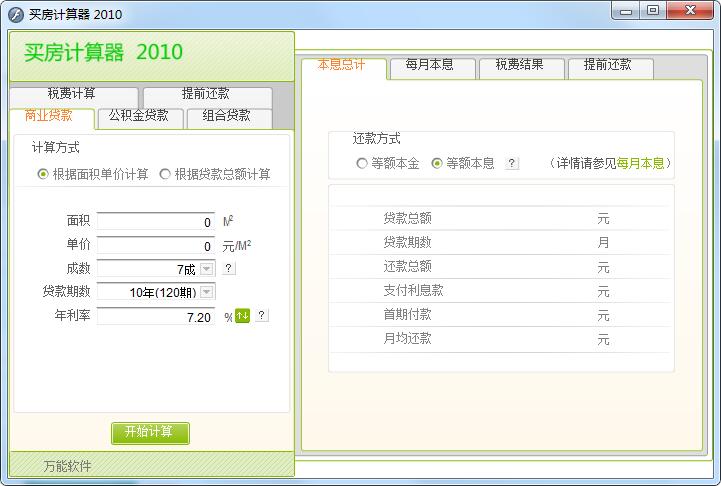
Task: Click the green interest rate switch icon
Action: [x=242, y=316]
